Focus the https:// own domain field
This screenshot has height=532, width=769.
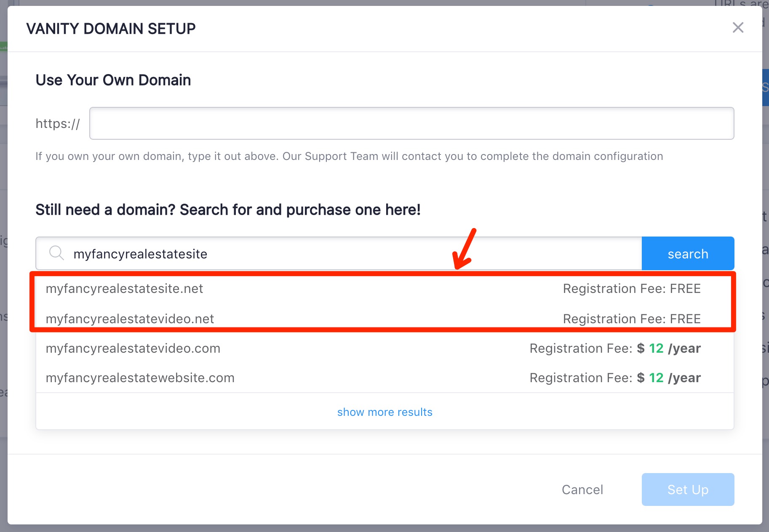click(x=411, y=123)
